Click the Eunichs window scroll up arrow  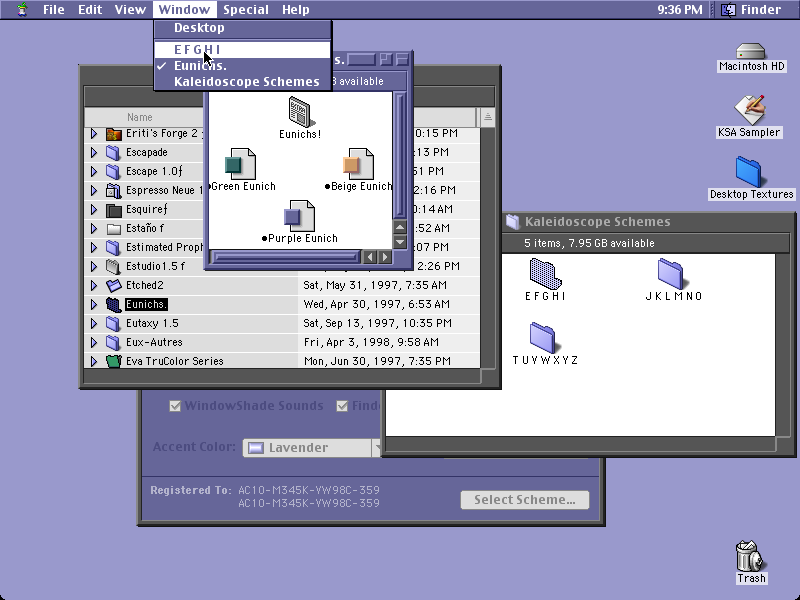tap(400, 227)
